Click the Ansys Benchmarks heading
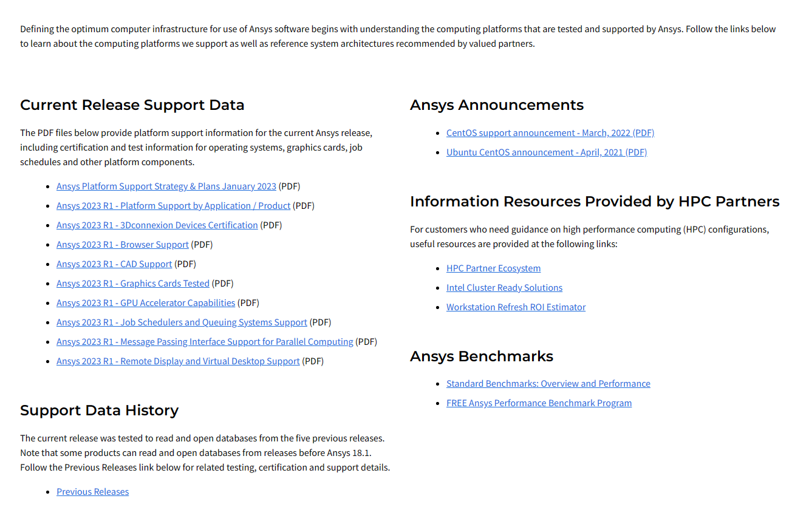The width and height of the screenshot is (812, 524). tap(482, 356)
